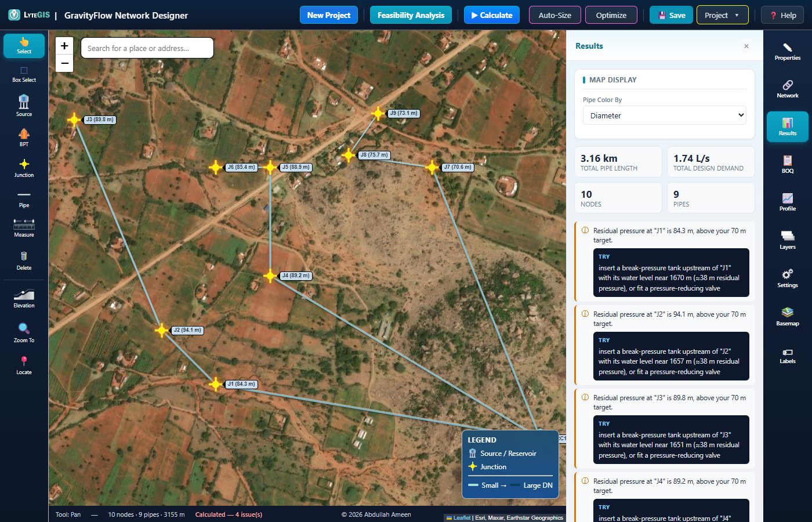The image size is (812, 522).
Task: Open the Basemap panel
Action: [788, 317]
